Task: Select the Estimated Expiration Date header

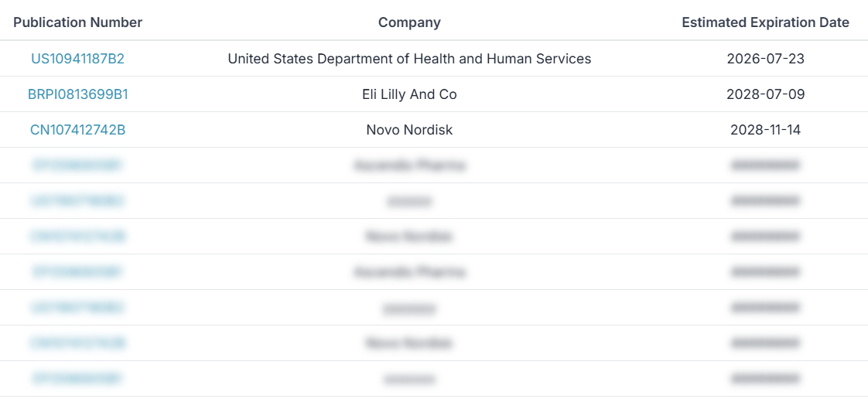Action: 765,22
